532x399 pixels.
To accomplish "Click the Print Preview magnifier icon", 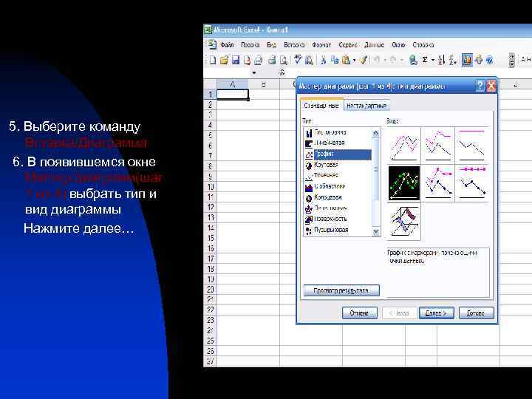I will pyautogui.click(x=284, y=60).
